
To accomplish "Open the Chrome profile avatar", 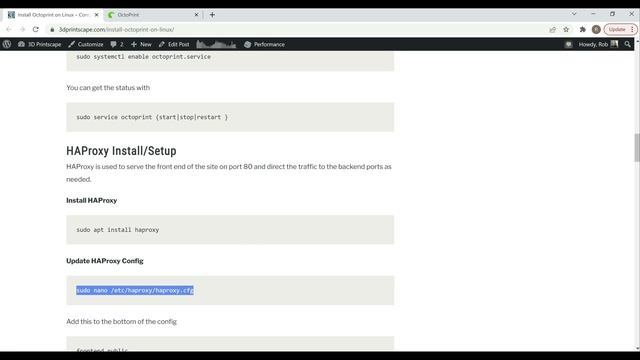I will tap(596, 29).
